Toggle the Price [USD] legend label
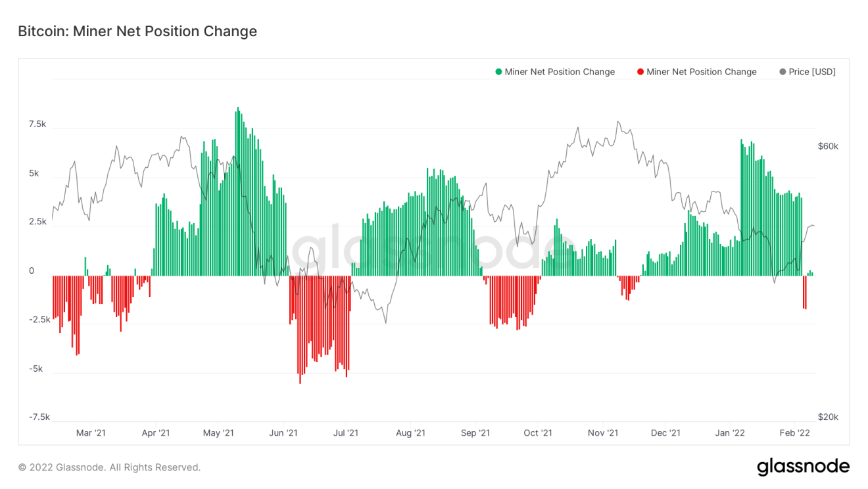The height and width of the screenshot is (489, 868). click(x=812, y=72)
